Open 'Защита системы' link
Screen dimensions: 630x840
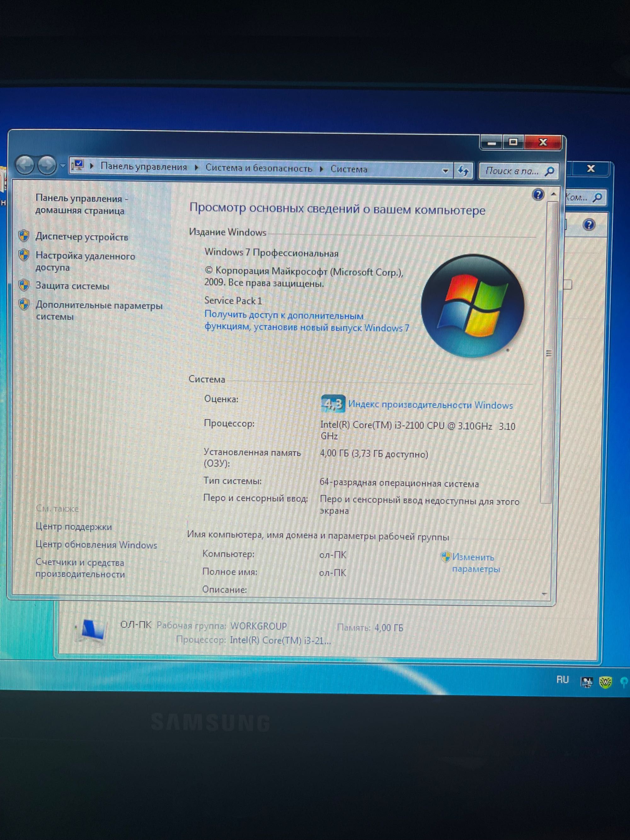pyautogui.click(x=72, y=286)
